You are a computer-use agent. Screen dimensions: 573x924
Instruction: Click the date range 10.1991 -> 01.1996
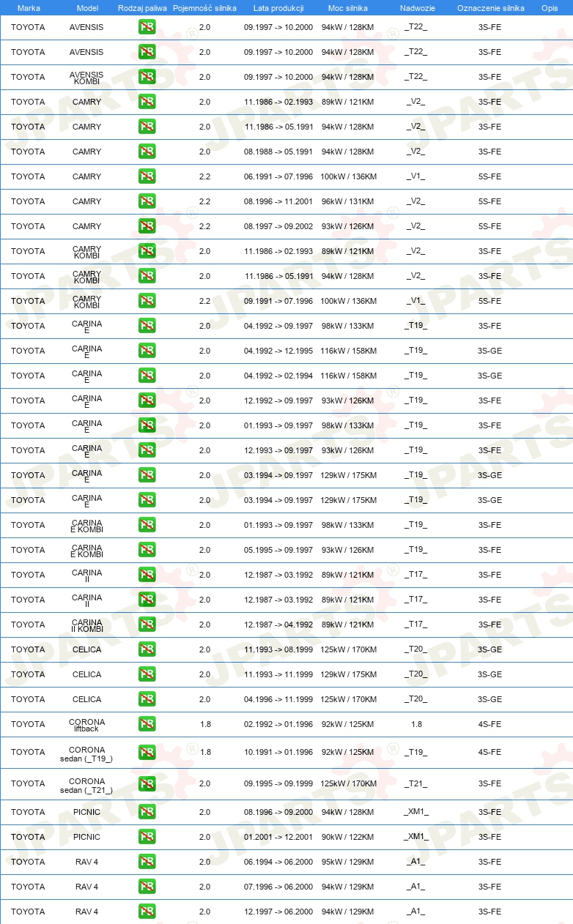(x=278, y=752)
